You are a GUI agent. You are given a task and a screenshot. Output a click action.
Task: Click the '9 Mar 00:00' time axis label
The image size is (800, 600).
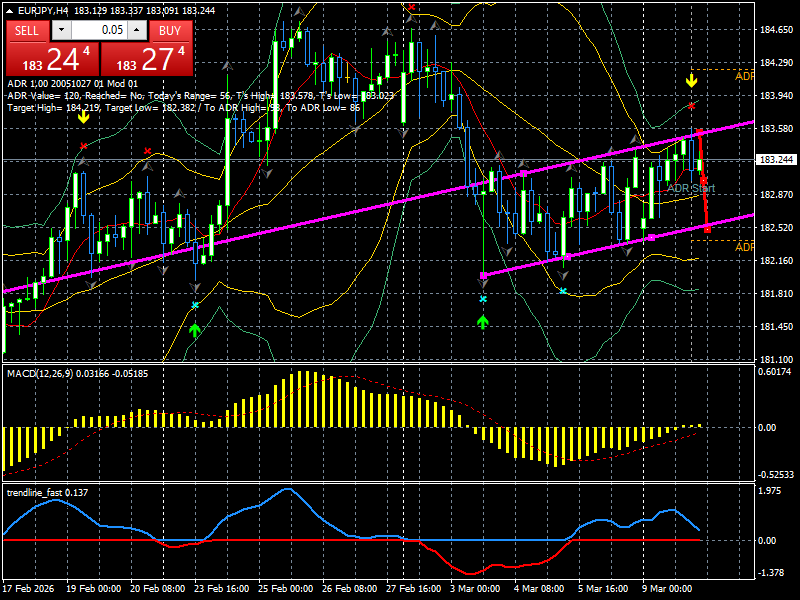(x=667, y=589)
